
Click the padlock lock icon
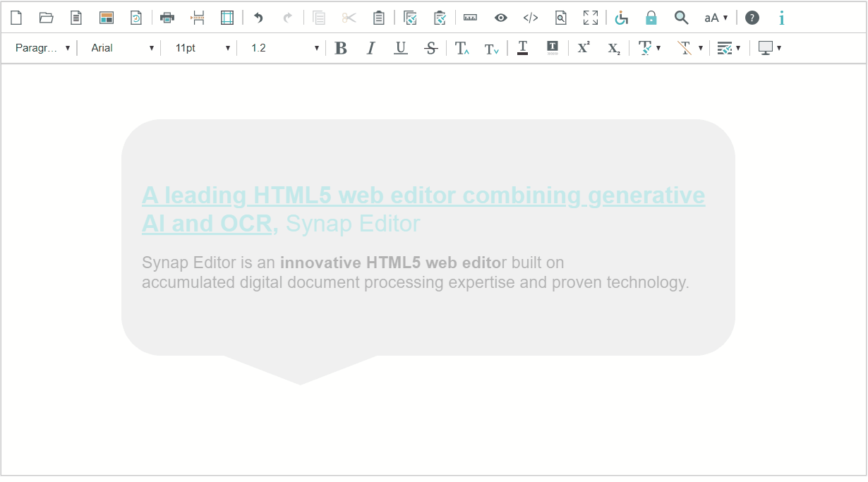tap(651, 18)
